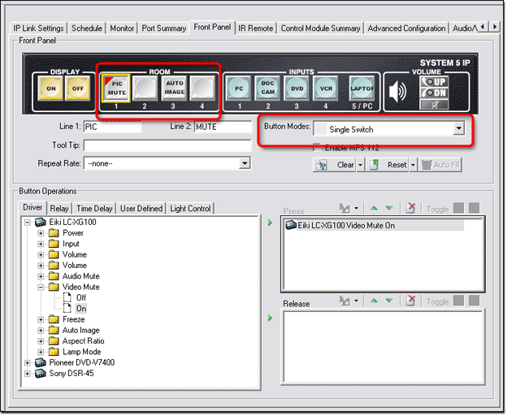The width and height of the screenshot is (512, 420).
Task: Click the green add arrow beside Press list
Action: (x=271, y=223)
